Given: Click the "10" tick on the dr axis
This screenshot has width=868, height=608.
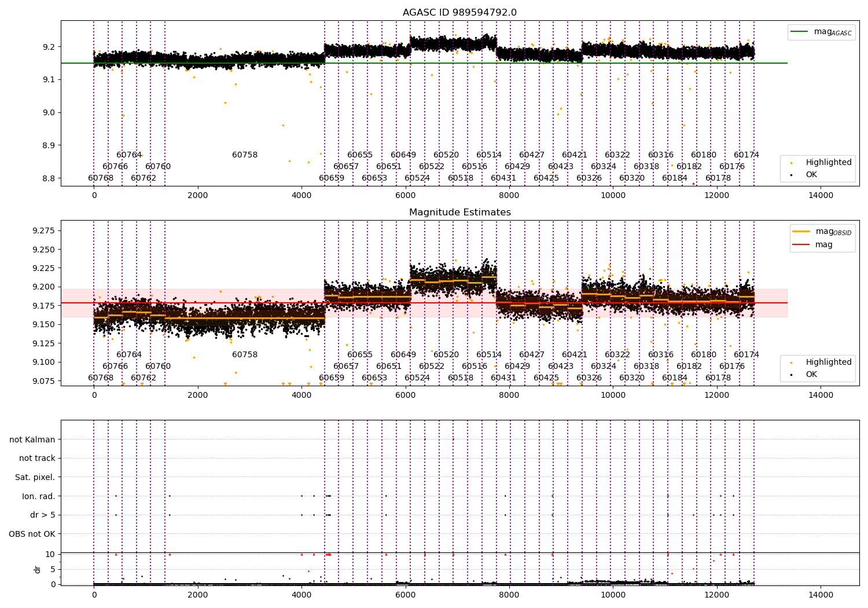Looking at the screenshot, I should point(50,554).
